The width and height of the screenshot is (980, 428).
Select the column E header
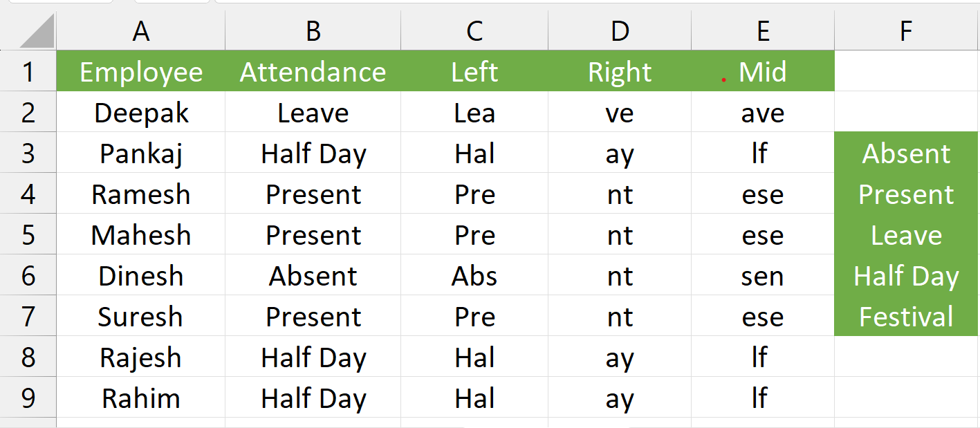click(x=762, y=31)
